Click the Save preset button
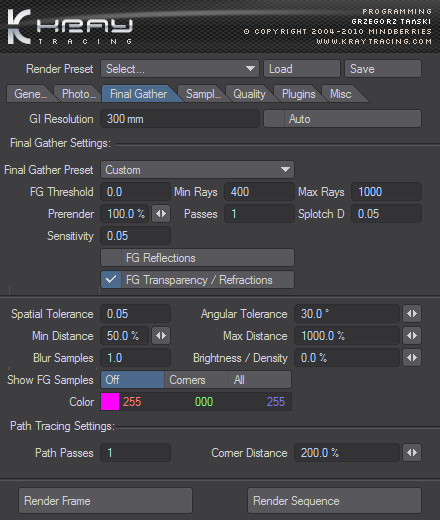 pos(383,69)
